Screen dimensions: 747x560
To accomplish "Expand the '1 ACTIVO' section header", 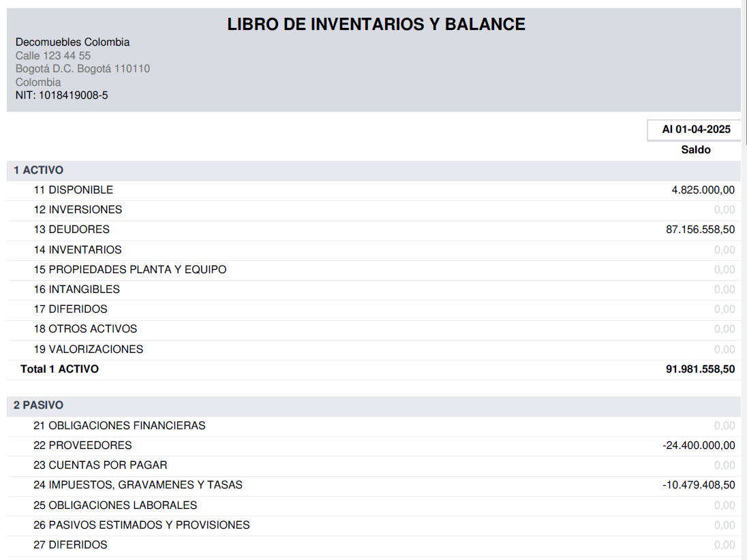I will point(39,170).
